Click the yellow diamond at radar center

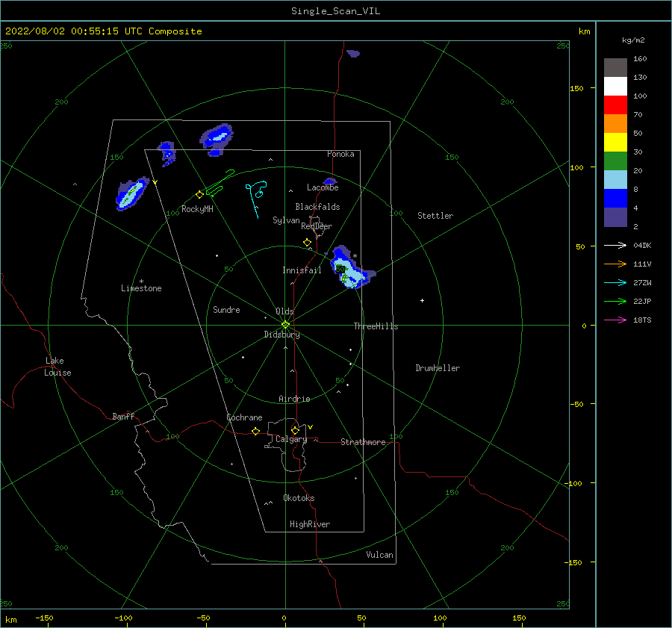coord(285,325)
